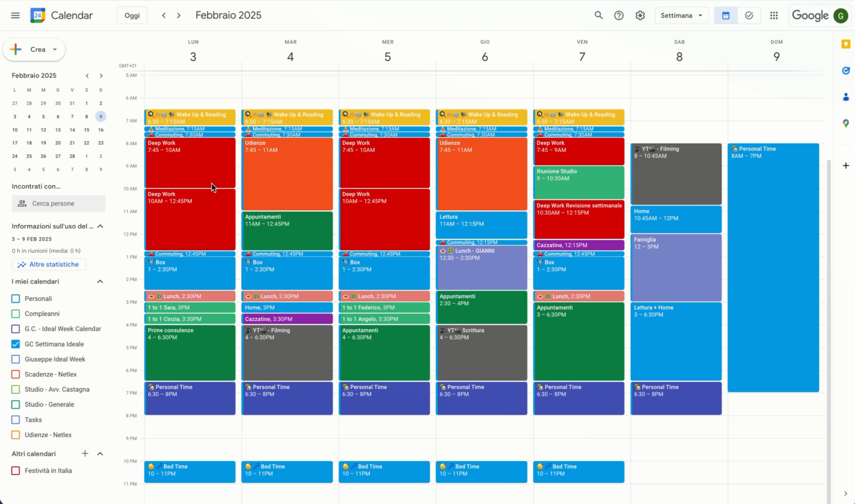
Task: Click the search magnifier icon
Action: (x=598, y=15)
